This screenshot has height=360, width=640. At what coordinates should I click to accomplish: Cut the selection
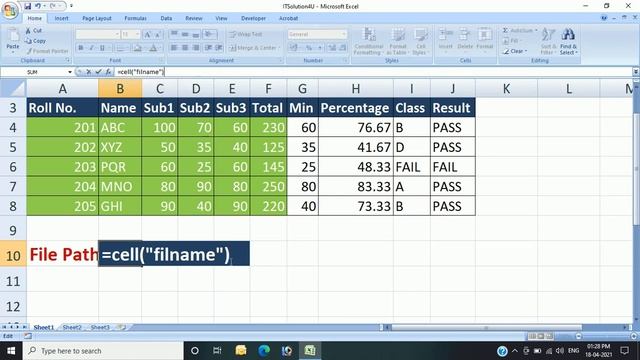34,31
